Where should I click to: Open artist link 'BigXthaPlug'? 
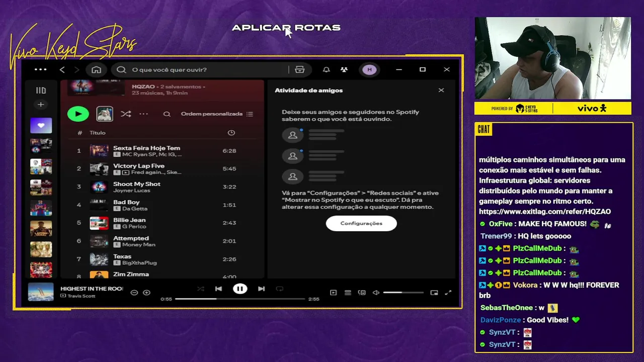[x=139, y=263]
